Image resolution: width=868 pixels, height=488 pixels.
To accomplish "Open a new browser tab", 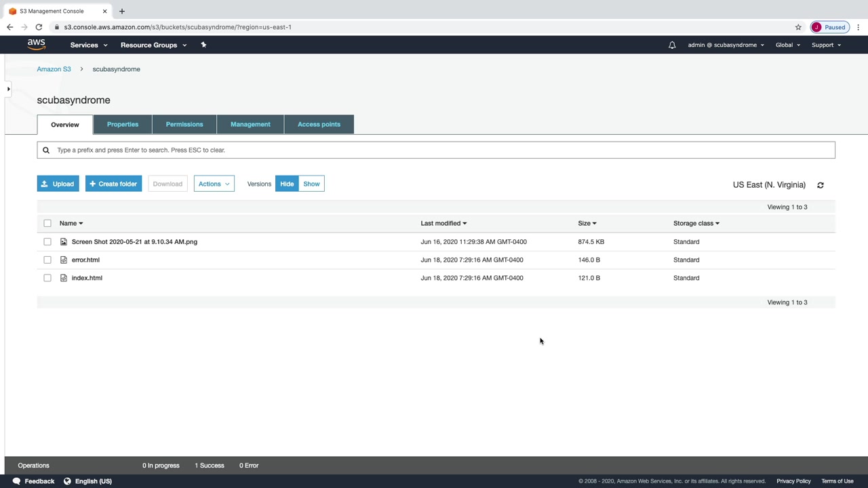I will pos(122,11).
